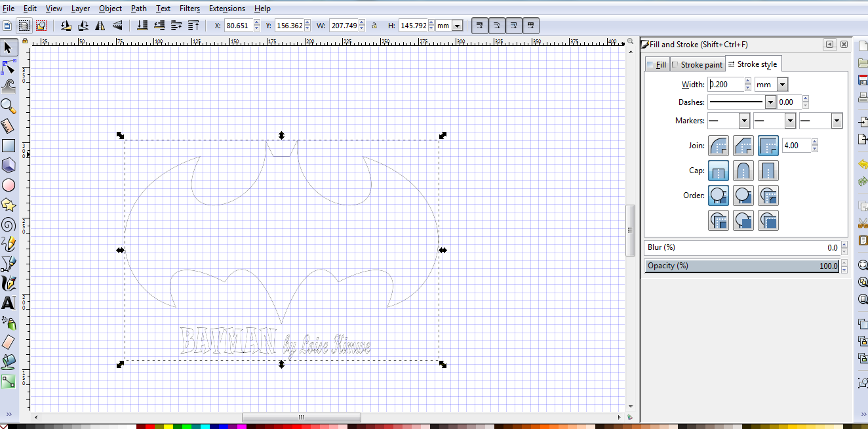Viewport: 868px width, 429px height.
Task: Set Join to miter
Action: [768, 146]
